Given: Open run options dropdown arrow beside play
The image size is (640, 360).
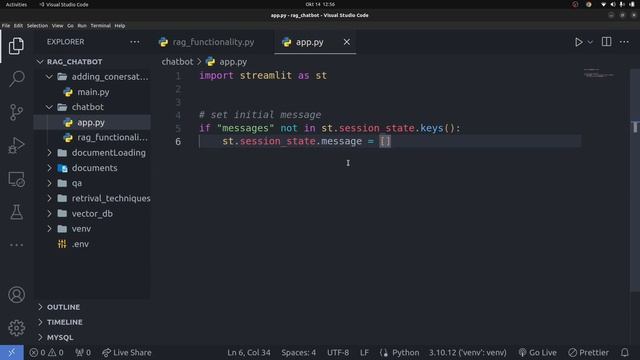Looking at the screenshot, I should [x=590, y=42].
